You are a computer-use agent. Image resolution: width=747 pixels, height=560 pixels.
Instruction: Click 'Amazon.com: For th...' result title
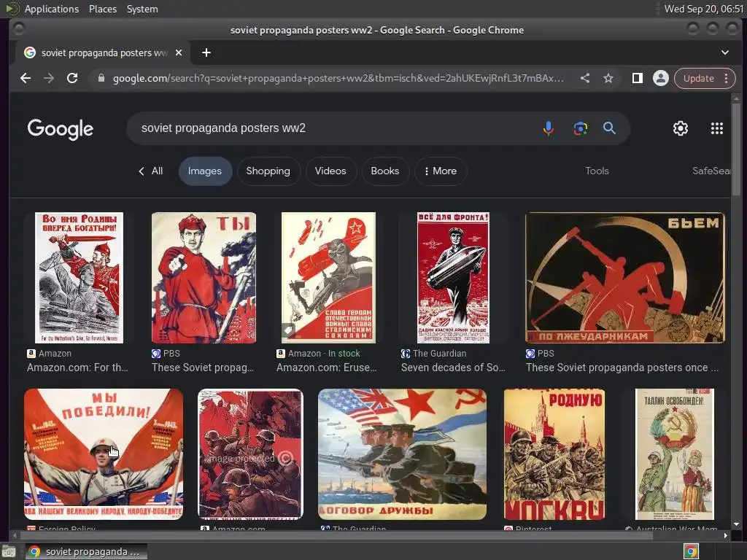pos(77,367)
